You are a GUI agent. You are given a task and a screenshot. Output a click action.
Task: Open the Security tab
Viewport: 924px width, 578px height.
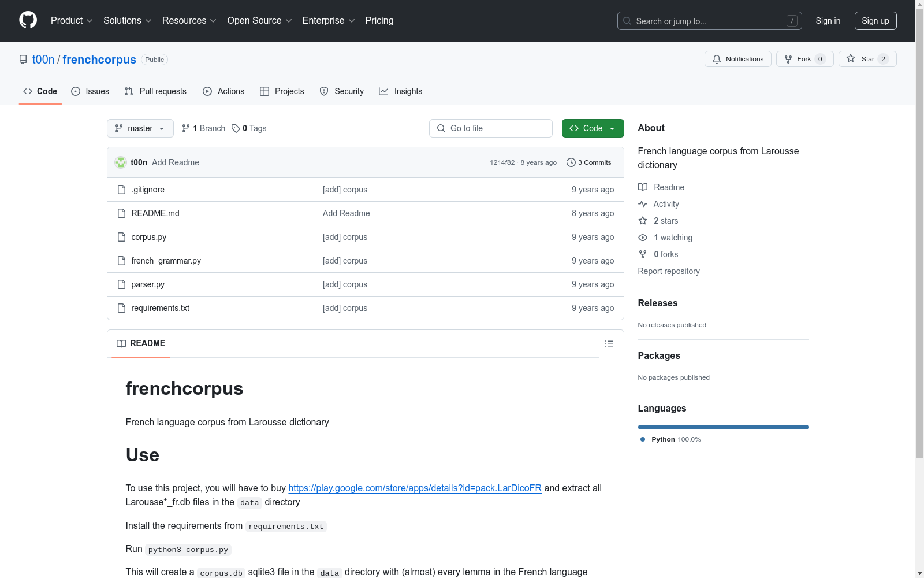[x=342, y=91]
